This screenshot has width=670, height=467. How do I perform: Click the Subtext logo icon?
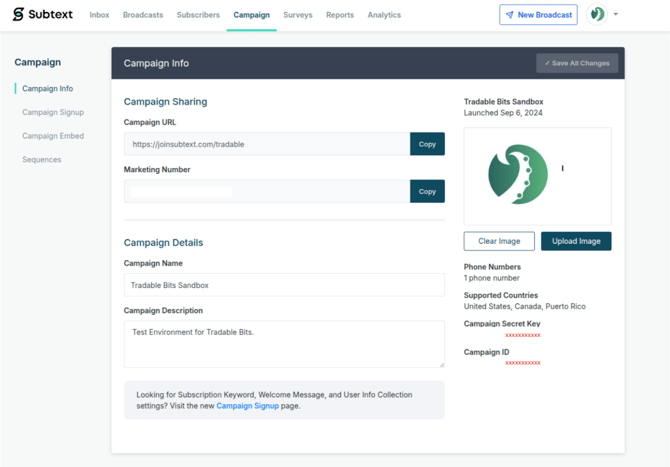coord(18,15)
